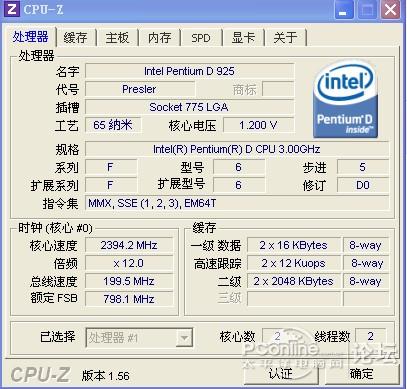Click the CPU-Z title bar icon
Image resolution: width=407 pixels, height=389 pixels.
click(x=12, y=9)
